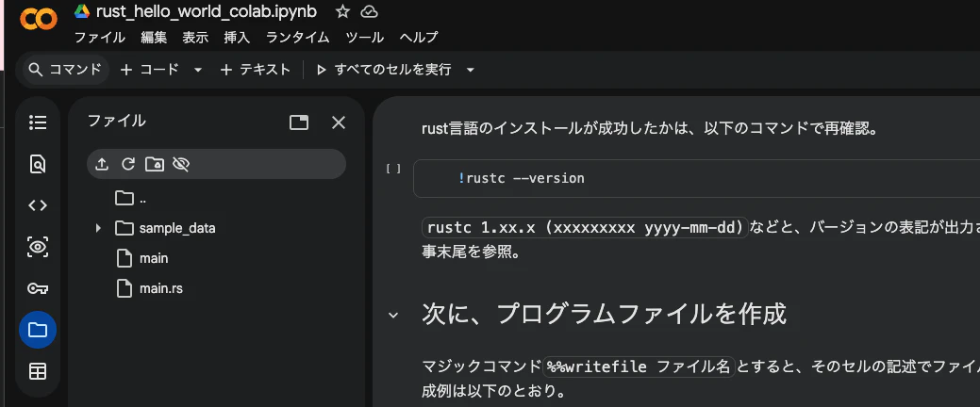Open the ランタイム menu
This screenshot has width=980, height=407.
pos(297,38)
